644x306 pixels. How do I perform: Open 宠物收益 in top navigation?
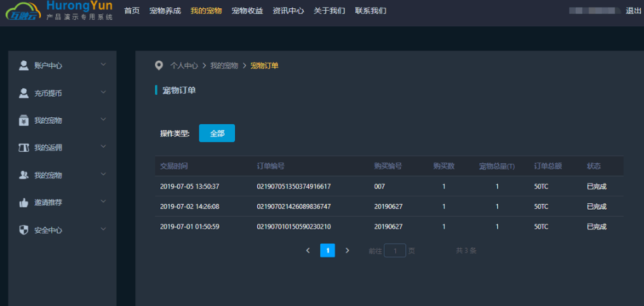(247, 11)
